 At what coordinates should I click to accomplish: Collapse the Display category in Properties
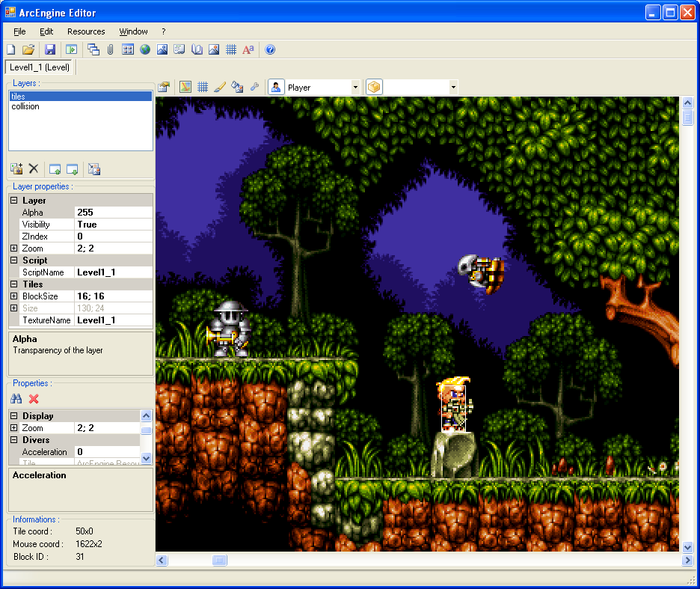click(14, 415)
